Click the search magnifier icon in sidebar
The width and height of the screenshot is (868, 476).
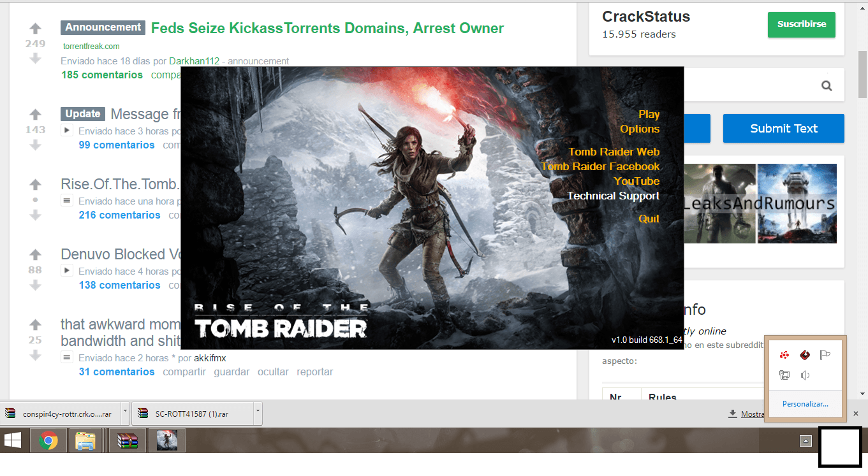point(827,85)
